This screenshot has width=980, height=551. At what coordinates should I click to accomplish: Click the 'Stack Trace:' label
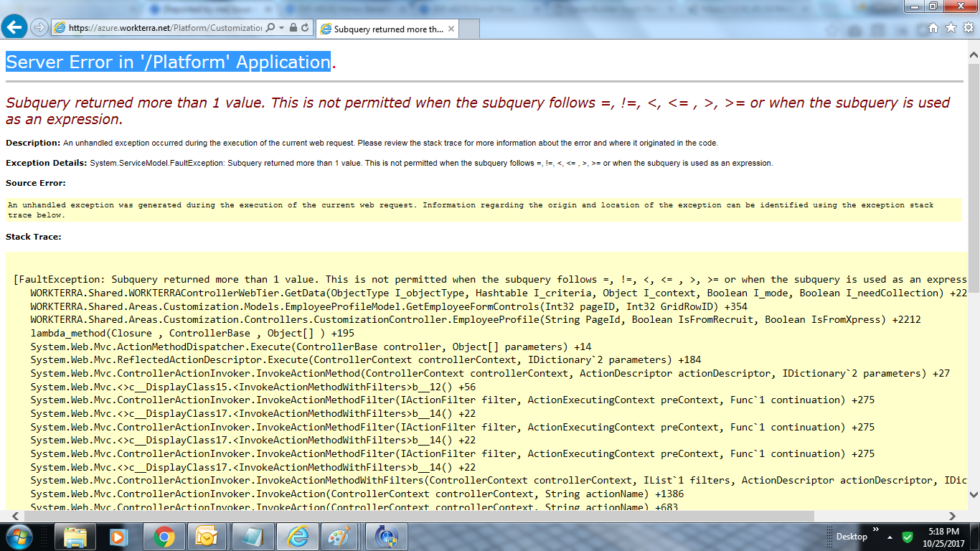click(34, 236)
